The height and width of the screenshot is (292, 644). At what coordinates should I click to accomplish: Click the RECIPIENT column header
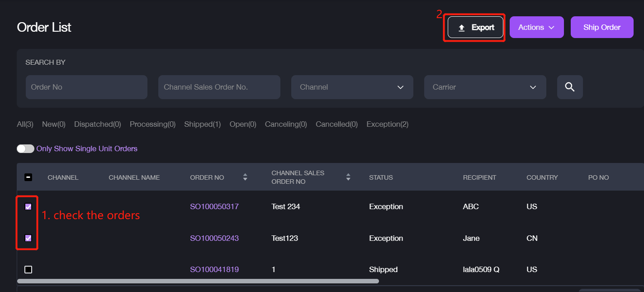(479, 177)
